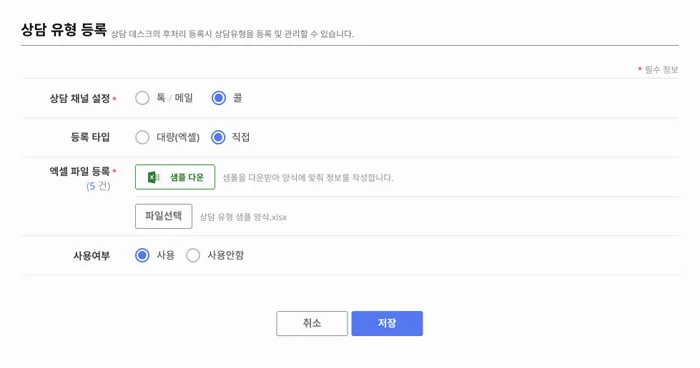Click the 상담 채널 설정 label
The image size is (700, 368).
(x=80, y=98)
